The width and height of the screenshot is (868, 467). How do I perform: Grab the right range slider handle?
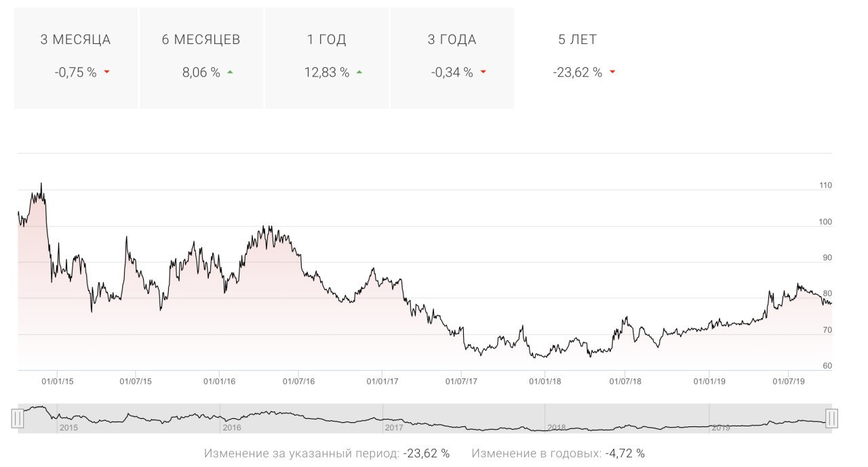click(831, 418)
